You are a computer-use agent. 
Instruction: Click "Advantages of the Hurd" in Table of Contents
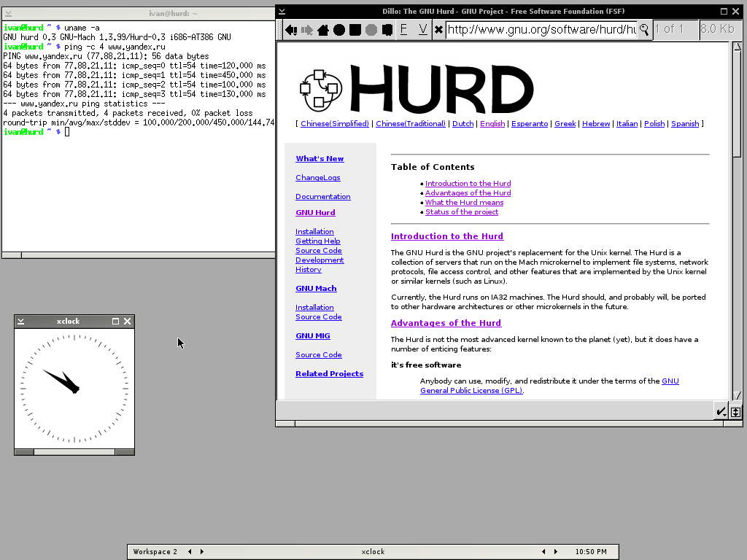[x=468, y=192]
